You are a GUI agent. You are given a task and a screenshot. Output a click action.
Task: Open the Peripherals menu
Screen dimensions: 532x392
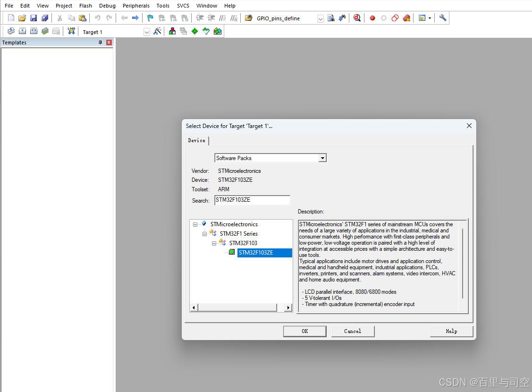coord(136,6)
